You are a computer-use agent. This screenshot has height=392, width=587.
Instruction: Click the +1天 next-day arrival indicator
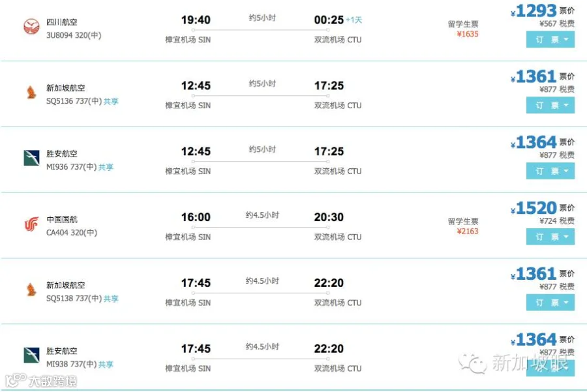354,20
